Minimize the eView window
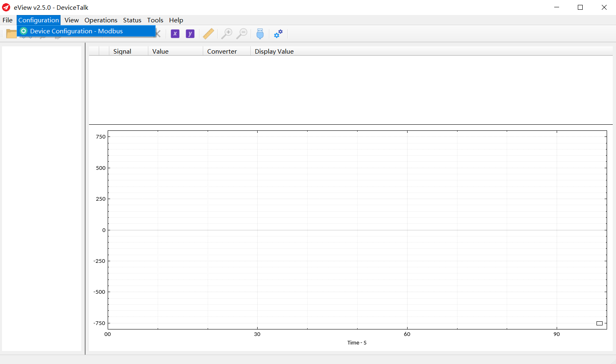Screen dimensions: 616x364 pos(557,7)
